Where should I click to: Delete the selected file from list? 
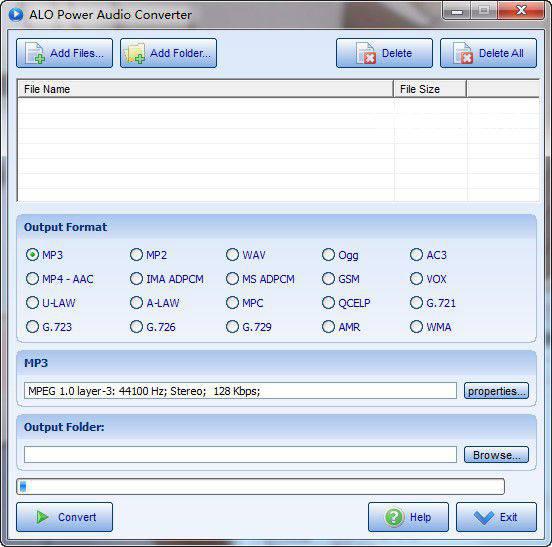384,53
